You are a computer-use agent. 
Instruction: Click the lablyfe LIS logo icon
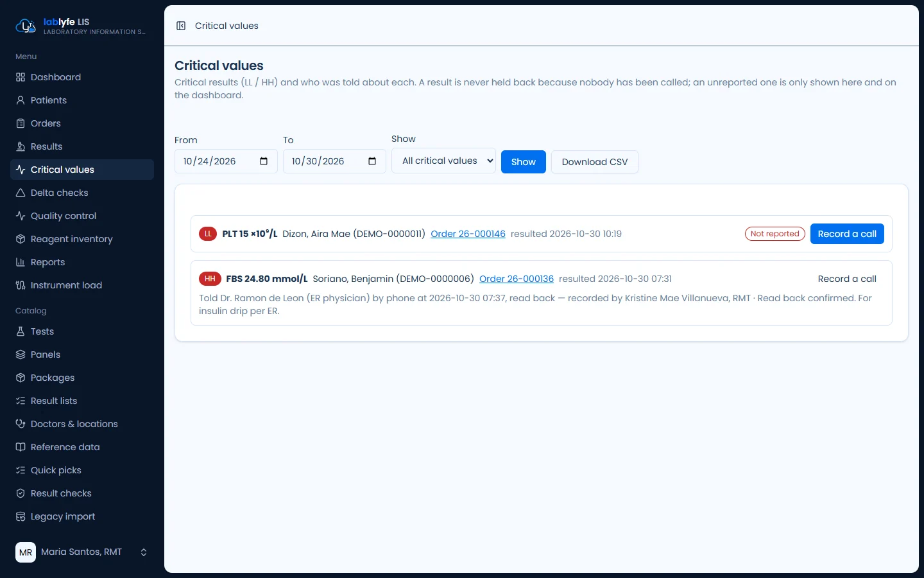[25, 26]
